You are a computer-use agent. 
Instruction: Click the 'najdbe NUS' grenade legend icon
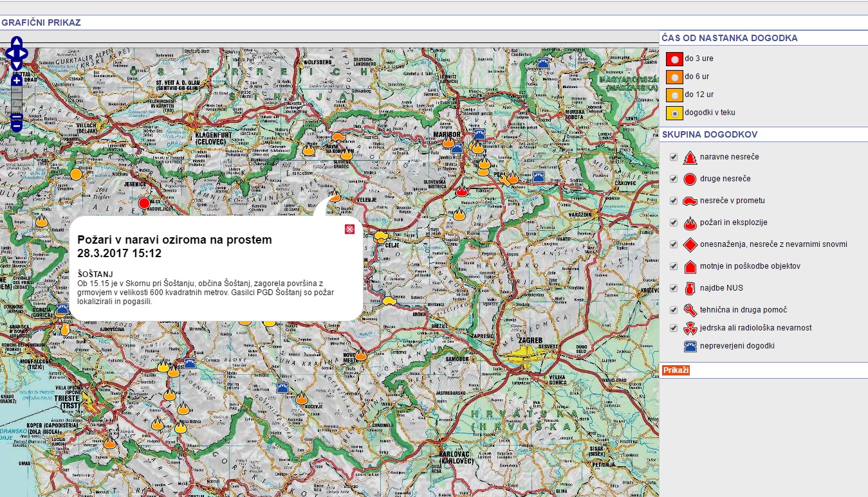tap(690, 288)
